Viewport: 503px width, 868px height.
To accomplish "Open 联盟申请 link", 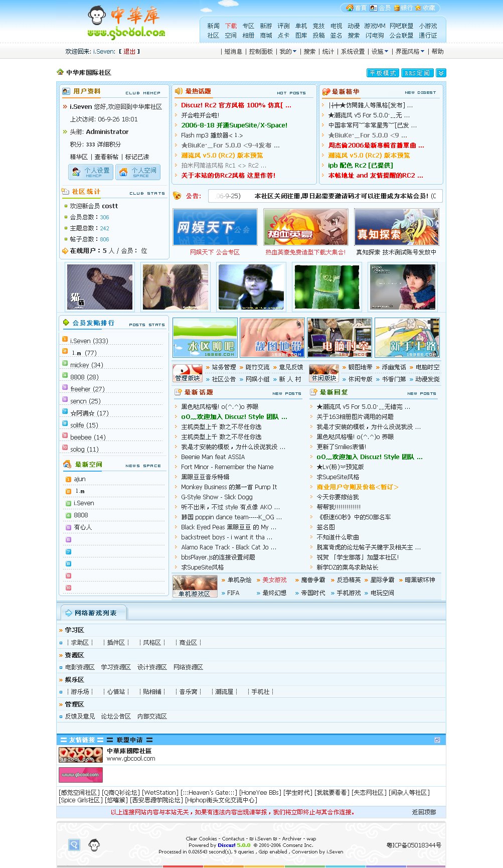I will tap(129, 740).
